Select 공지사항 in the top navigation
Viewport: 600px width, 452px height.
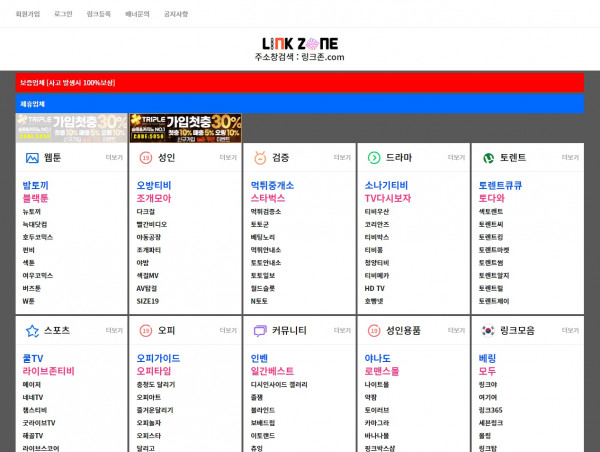[175, 15]
